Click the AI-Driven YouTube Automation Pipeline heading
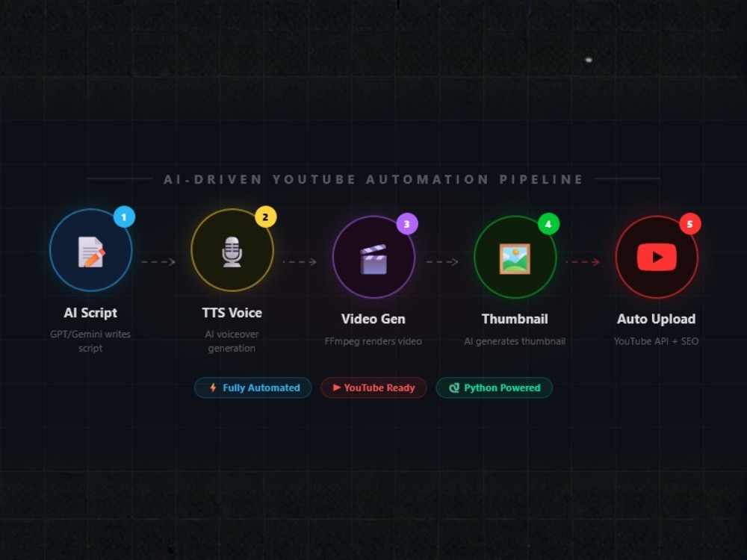The image size is (747, 560). coord(373,179)
